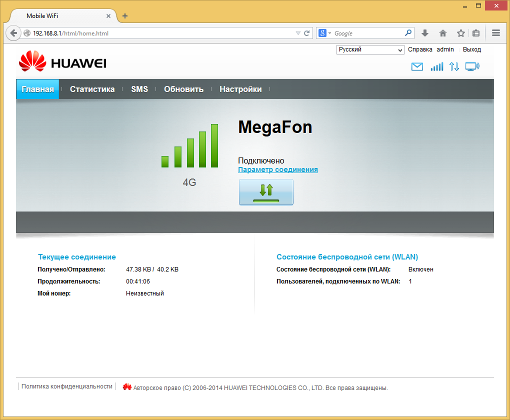Click the Подключено status text
The width and height of the screenshot is (510, 420).
coord(261,160)
